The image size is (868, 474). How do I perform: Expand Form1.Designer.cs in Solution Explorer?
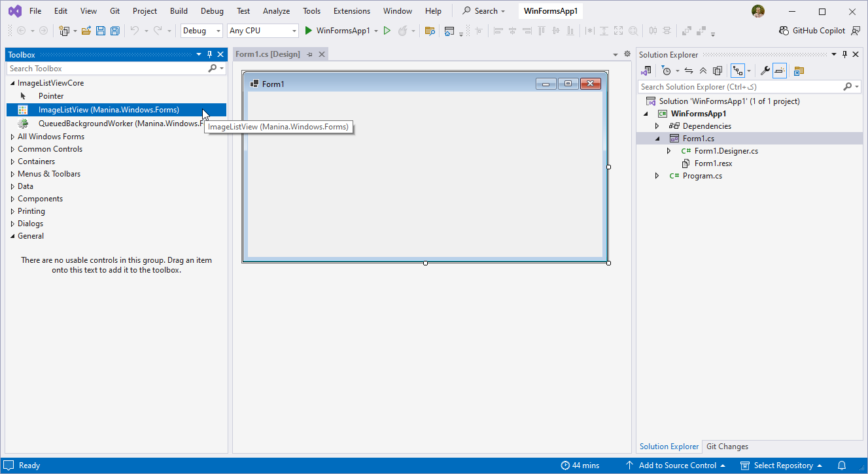coord(669,151)
